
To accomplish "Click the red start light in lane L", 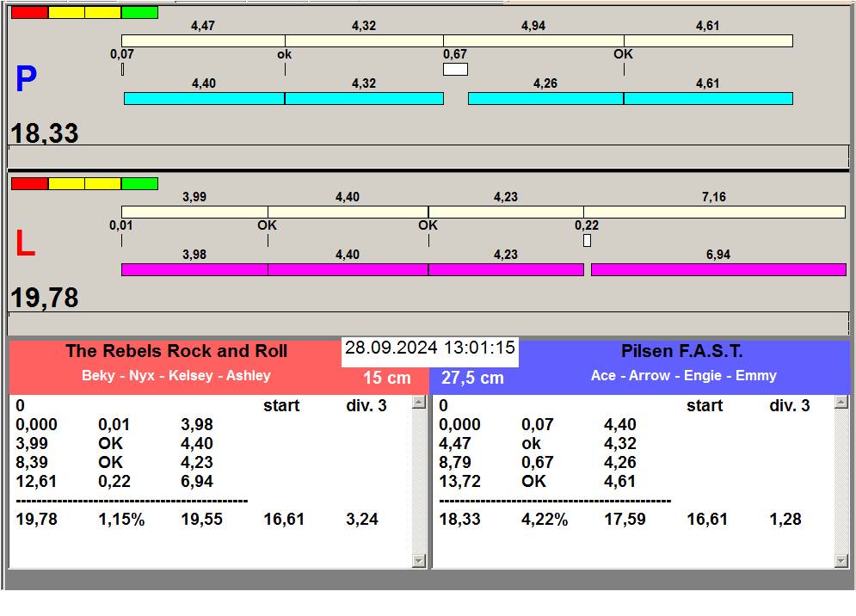I will (29, 183).
